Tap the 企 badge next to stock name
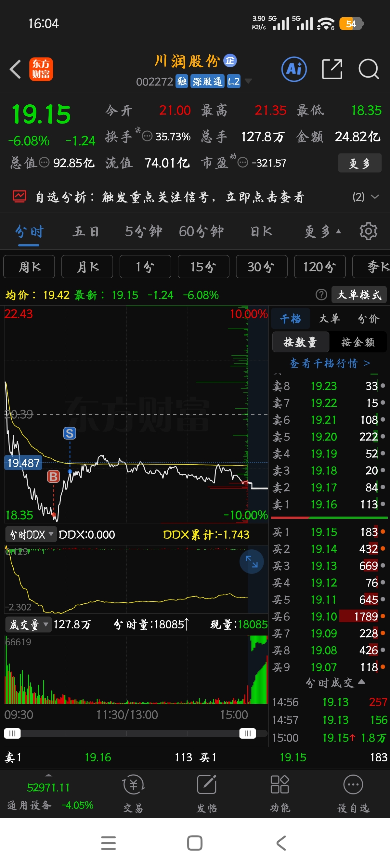 click(x=230, y=61)
